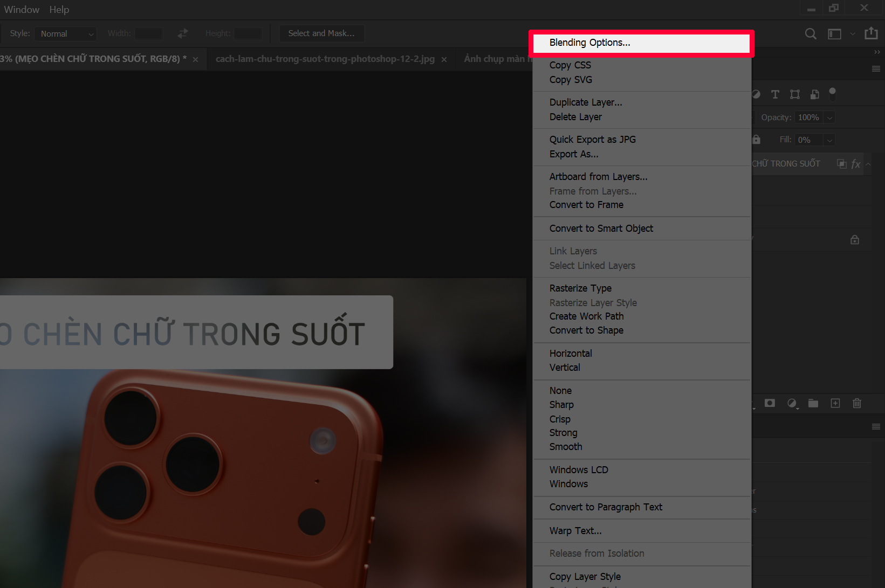Click the lock icon beside Fill
Viewport: 885px width, 588px height.
[x=756, y=139]
